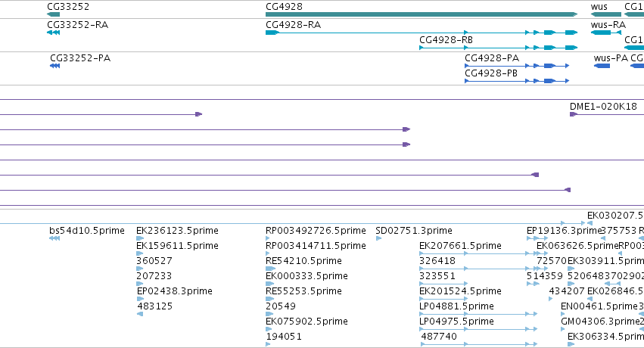644x348 pixels.
Task: Select the RE54210.5prime EST label
Action: click(x=303, y=261)
